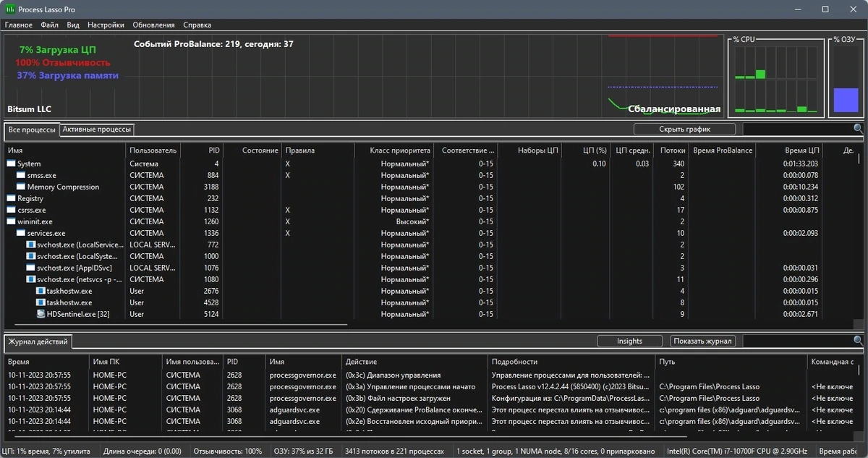Image resolution: width=868 pixels, height=458 pixels.
Task: Click the log search input field
Action: 797,341
